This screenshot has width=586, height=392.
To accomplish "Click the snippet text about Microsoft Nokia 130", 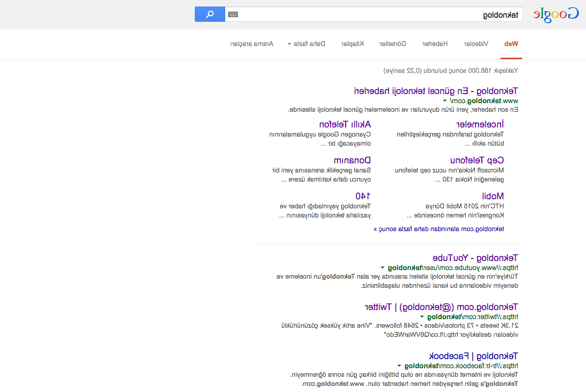I will pyautogui.click(x=449, y=175).
